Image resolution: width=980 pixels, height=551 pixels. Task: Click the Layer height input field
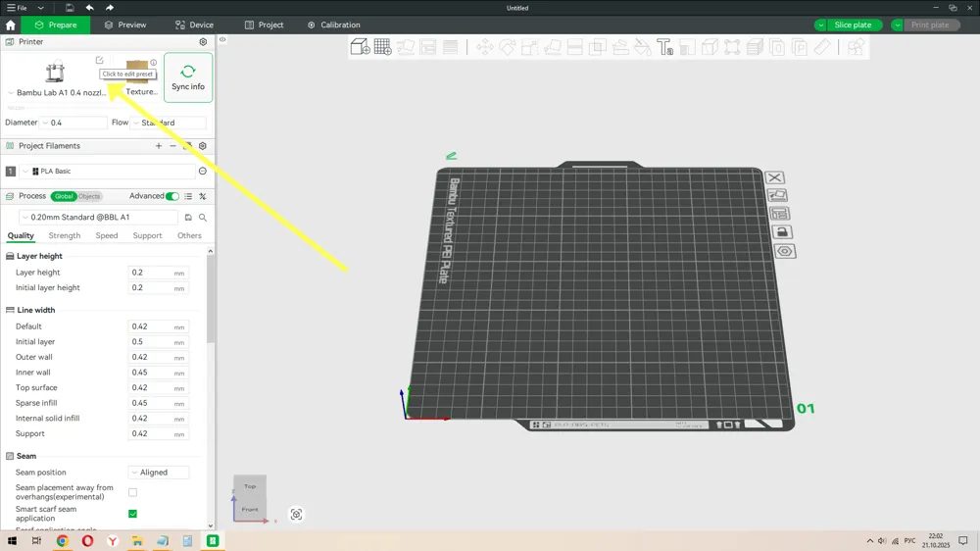[158, 273]
